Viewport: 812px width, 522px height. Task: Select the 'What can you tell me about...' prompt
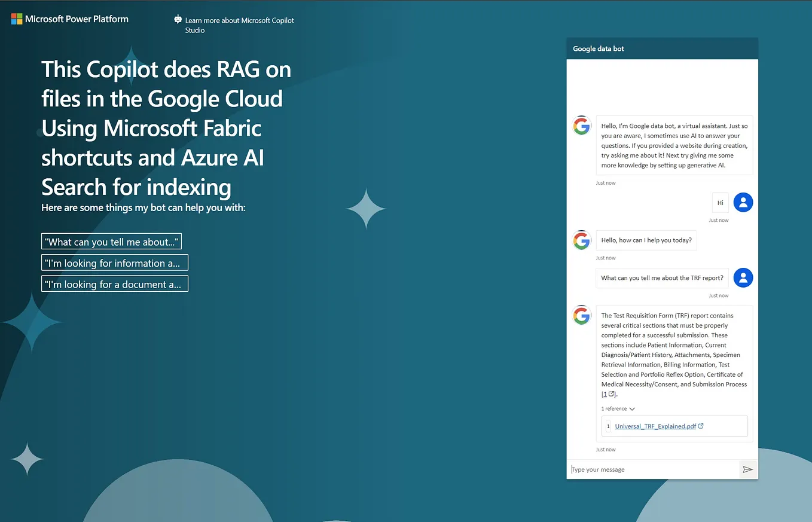(111, 241)
